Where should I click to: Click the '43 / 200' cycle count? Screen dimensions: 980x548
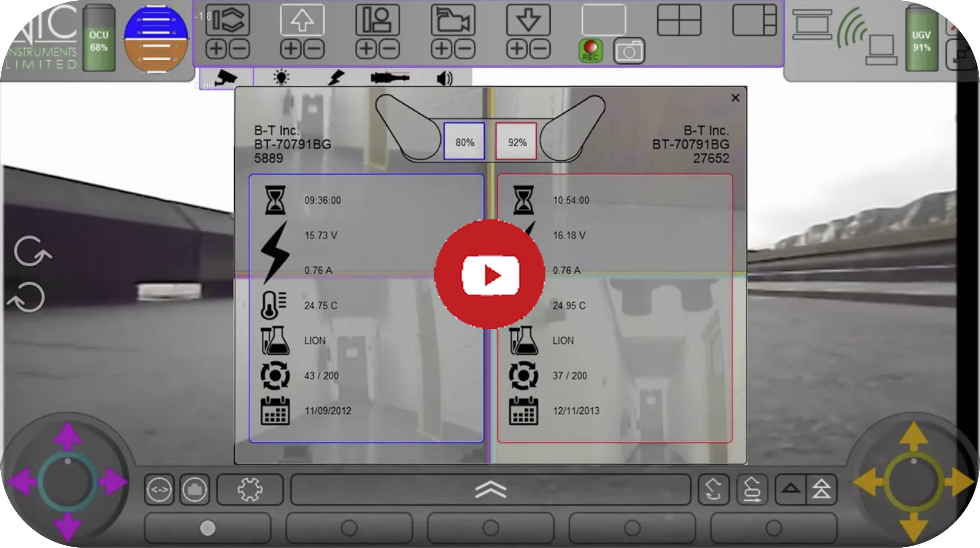pyautogui.click(x=321, y=376)
